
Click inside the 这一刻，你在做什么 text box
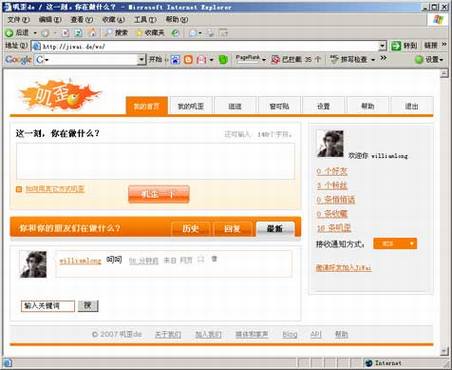pos(156,161)
